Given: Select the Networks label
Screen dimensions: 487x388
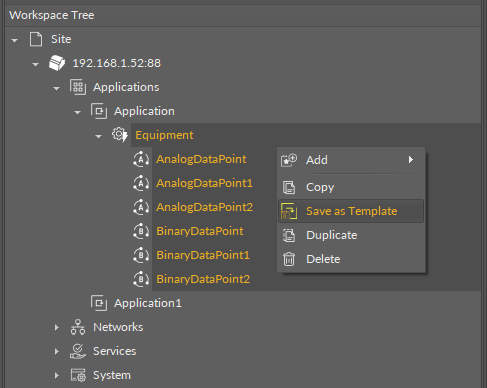Looking at the screenshot, I should click(118, 327).
